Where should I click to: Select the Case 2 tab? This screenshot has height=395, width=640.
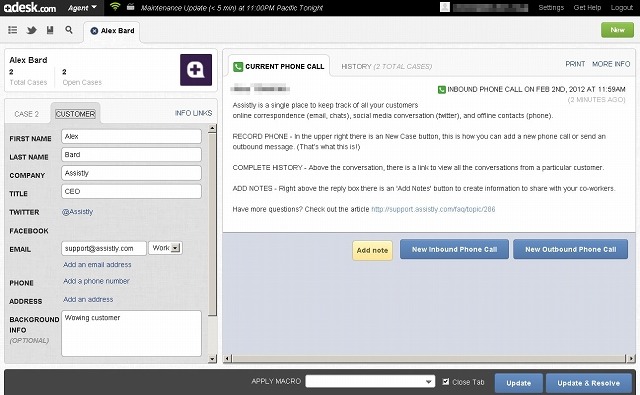(27, 114)
